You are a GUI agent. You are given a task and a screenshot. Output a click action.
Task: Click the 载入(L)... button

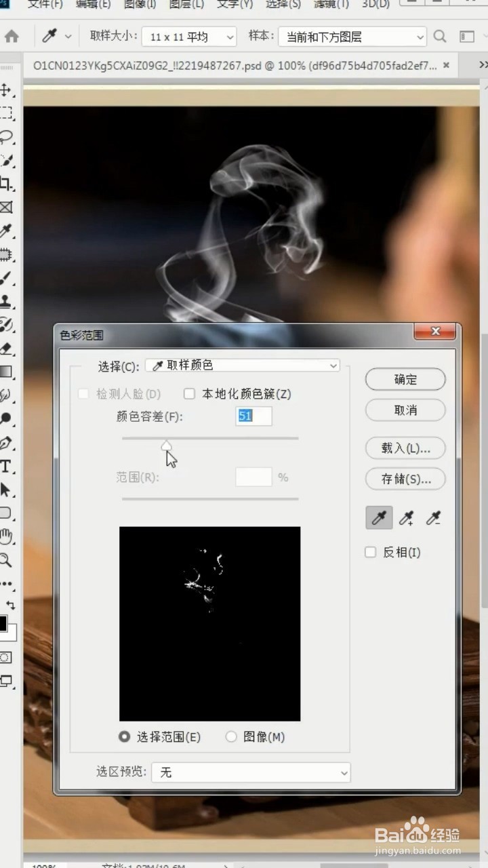pos(405,448)
